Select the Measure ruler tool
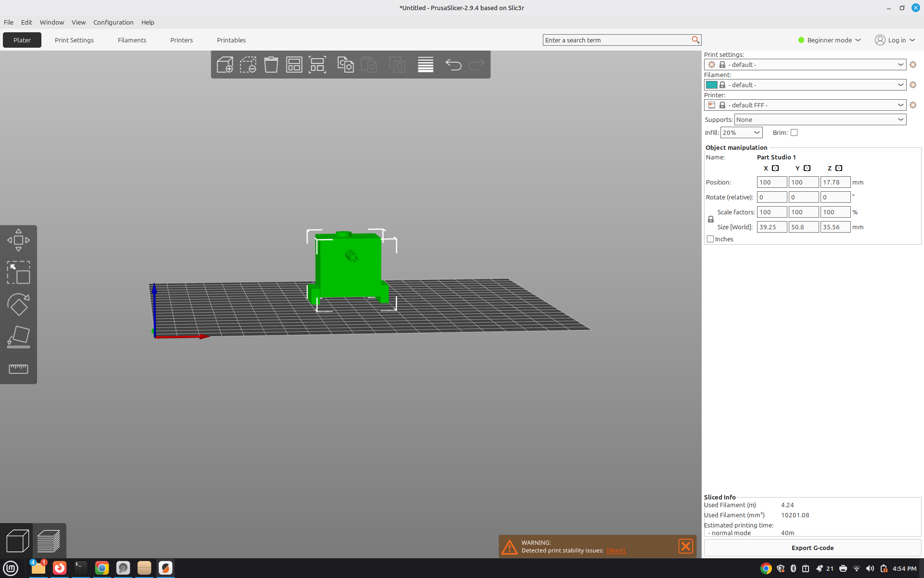This screenshot has height=578, width=924. (18, 369)
